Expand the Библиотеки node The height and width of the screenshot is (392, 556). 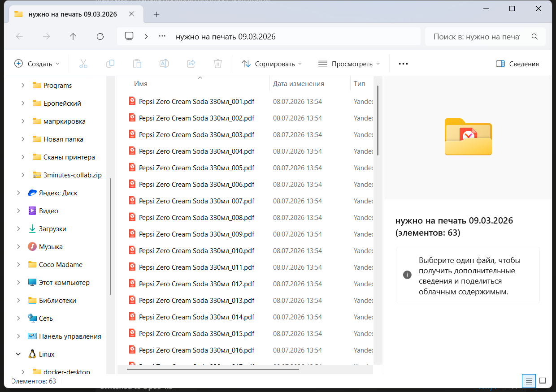click(18, 300)
